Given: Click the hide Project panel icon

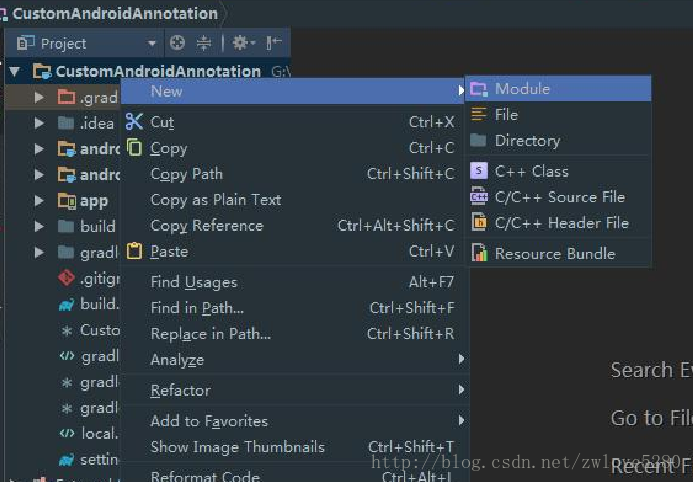Looking at the screenshot, I should point(274,43).
